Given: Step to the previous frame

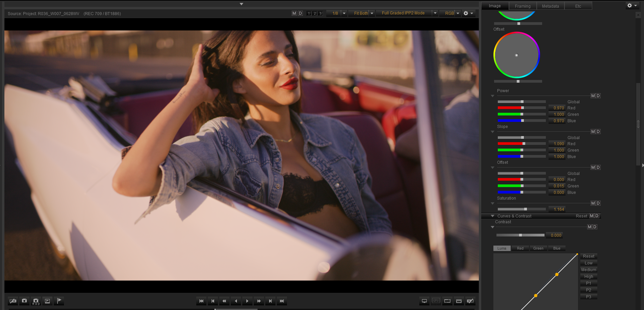Looking at the screenshot, I should point(213,301).
